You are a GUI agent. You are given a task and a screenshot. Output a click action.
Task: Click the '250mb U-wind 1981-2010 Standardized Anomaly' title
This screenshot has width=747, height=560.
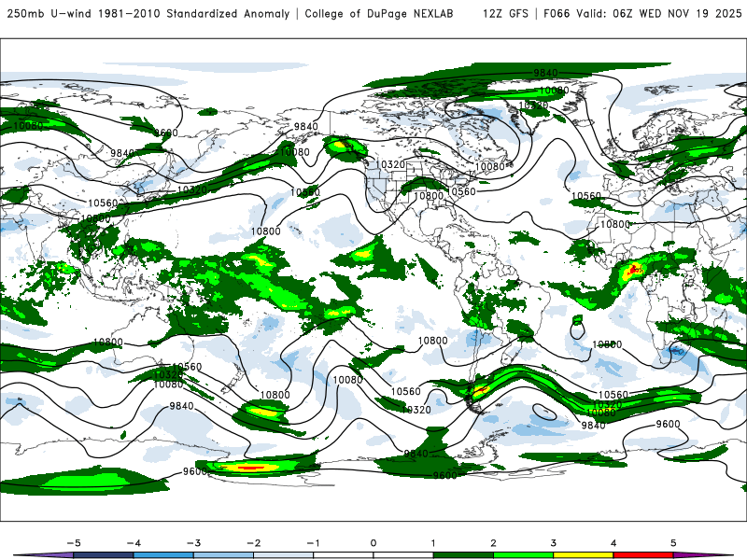[x=148, y=14]
